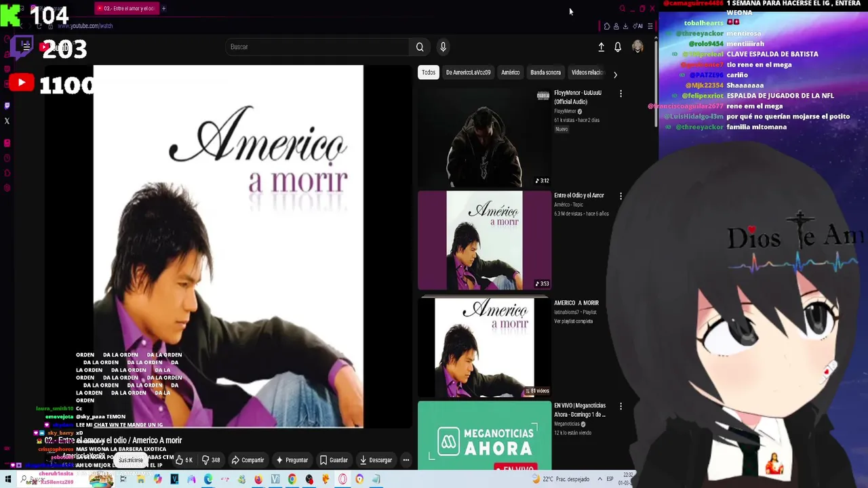Open options menu for FloyyMenor video
The width and height of the screenshot is (868, 488).
tap(620, 94)
